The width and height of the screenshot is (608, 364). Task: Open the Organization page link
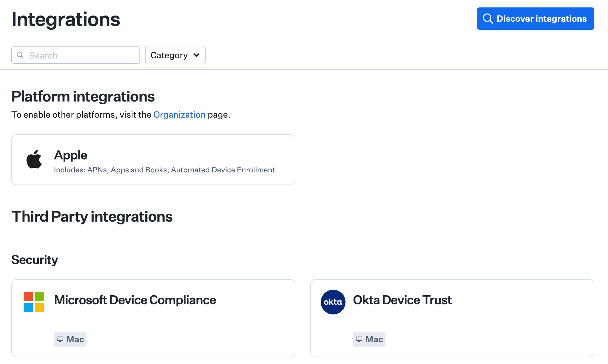tap(179, 115)
